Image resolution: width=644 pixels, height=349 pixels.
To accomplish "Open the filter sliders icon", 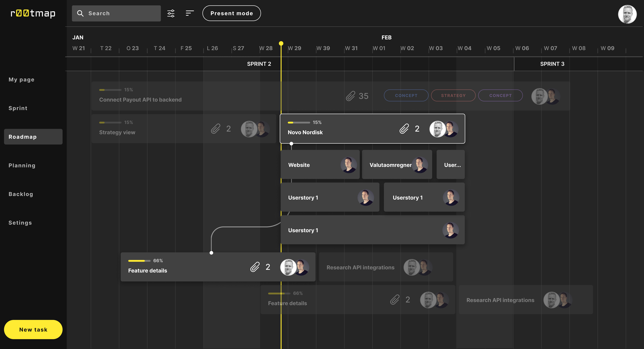I will (171, 13).
